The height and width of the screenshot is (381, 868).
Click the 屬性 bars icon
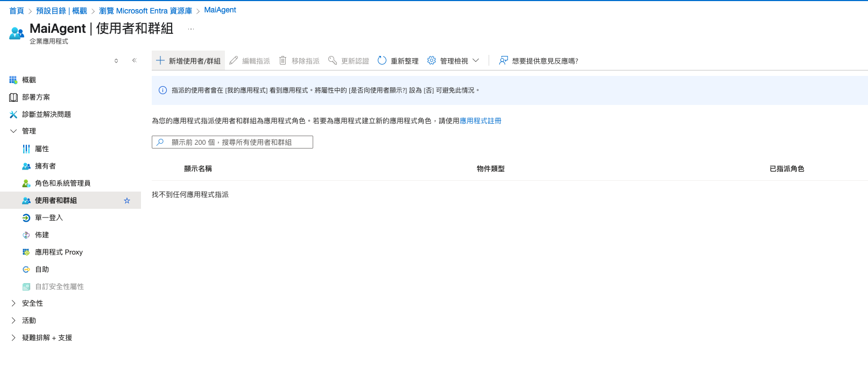26,149
